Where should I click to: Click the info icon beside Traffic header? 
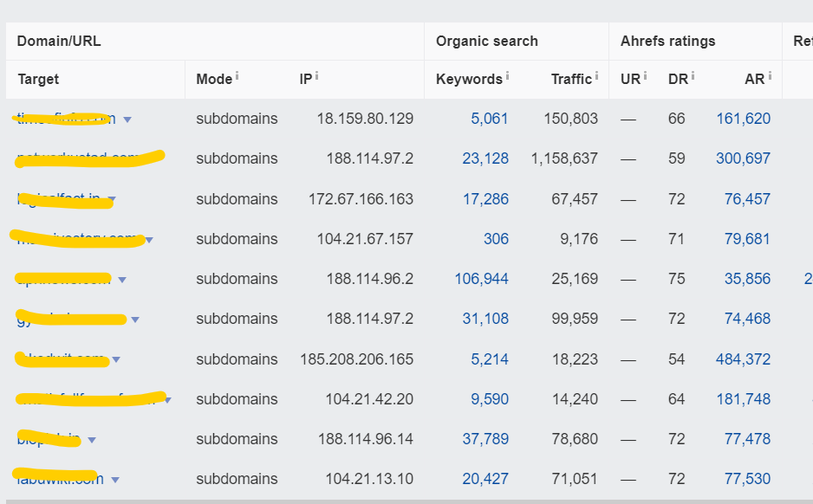(x=597, y=75)
